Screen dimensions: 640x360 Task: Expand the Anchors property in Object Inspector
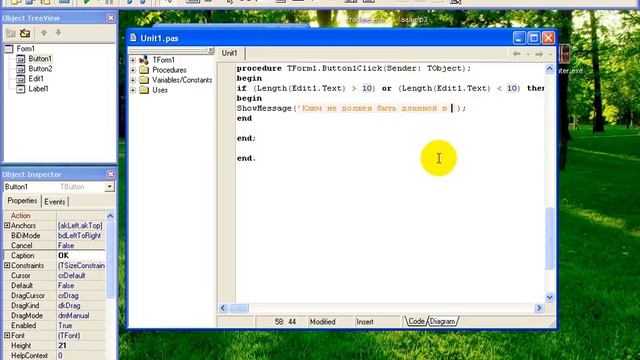[7, 225]
